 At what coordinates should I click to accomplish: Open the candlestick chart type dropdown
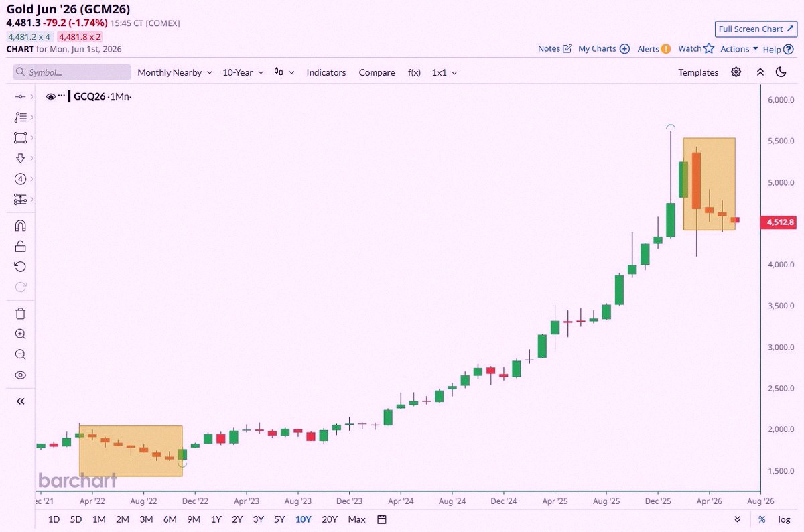pyautogui.click(x=284, y=72)
